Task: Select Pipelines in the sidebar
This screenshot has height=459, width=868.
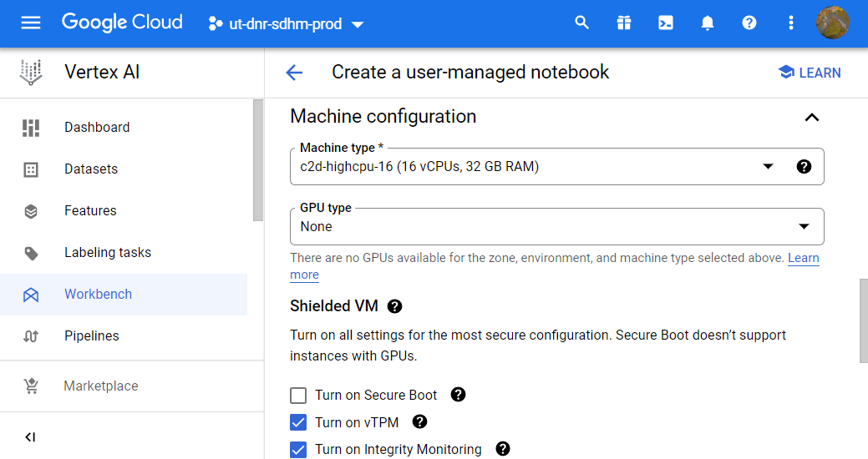Action: tap(92, 336)
